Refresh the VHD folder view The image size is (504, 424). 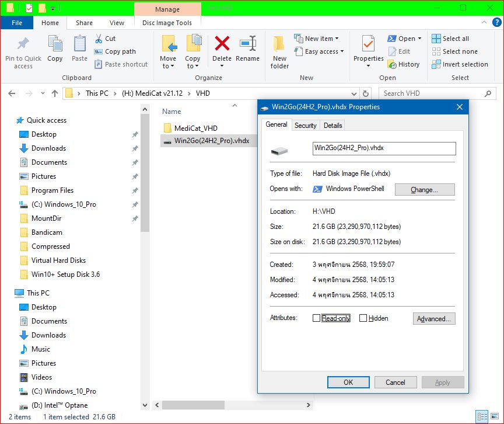click(366, 93)
